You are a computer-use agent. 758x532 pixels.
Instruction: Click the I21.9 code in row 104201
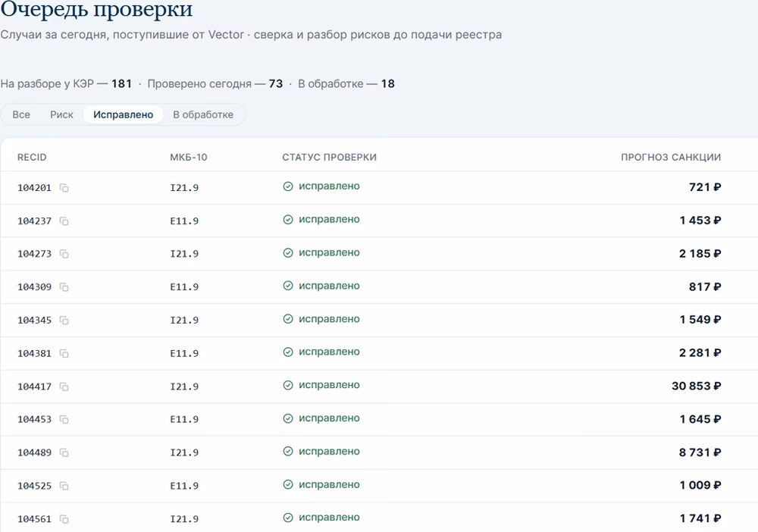coord(184,188)
